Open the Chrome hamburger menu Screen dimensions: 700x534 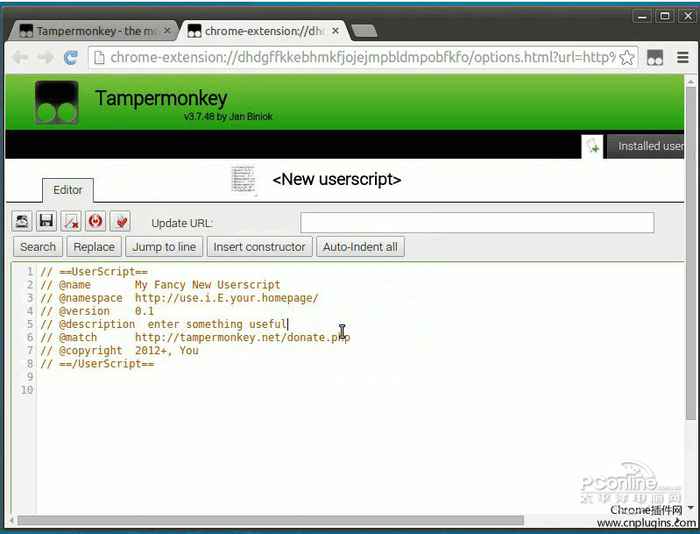(x=683, y=58)
